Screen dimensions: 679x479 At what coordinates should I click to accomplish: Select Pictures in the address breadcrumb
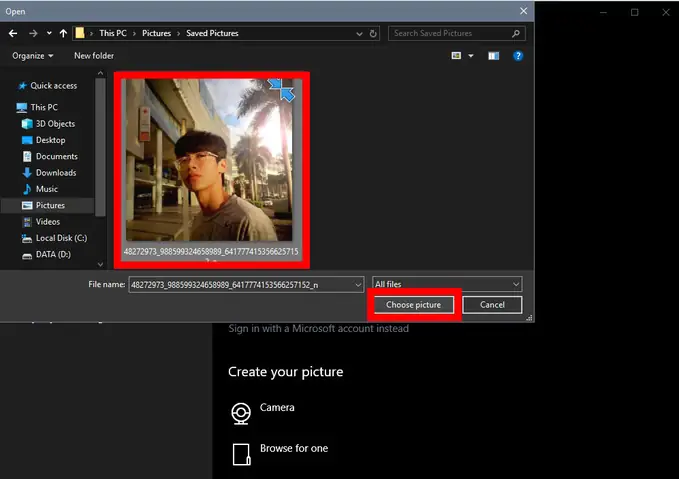pos(156,33)
